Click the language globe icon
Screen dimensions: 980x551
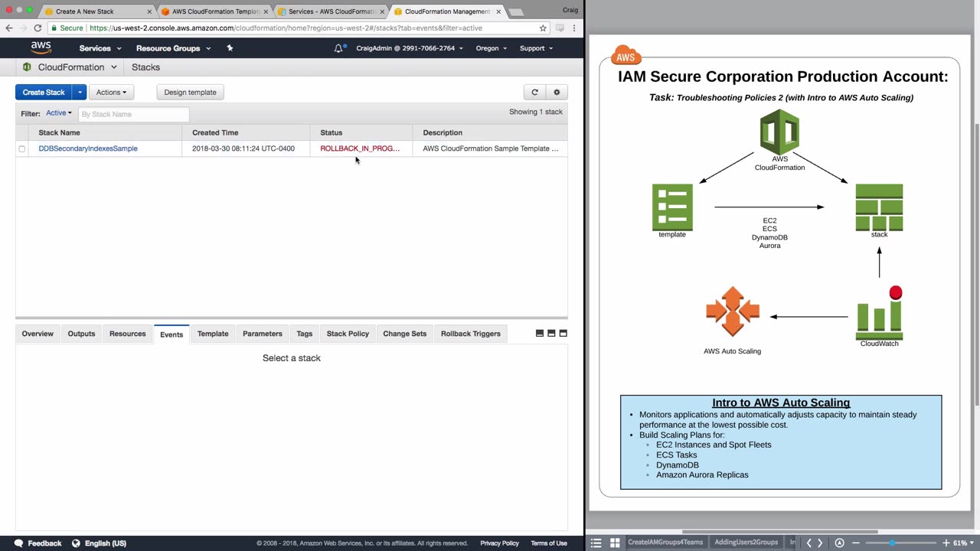click(76, 543)
